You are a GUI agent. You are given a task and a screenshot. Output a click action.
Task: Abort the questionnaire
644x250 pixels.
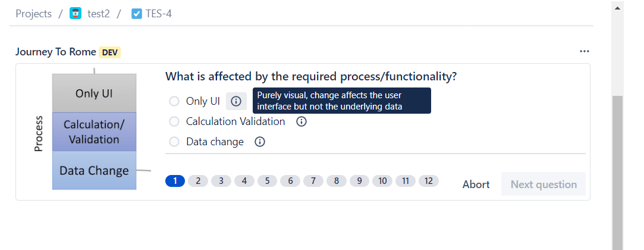coord(476,185)
